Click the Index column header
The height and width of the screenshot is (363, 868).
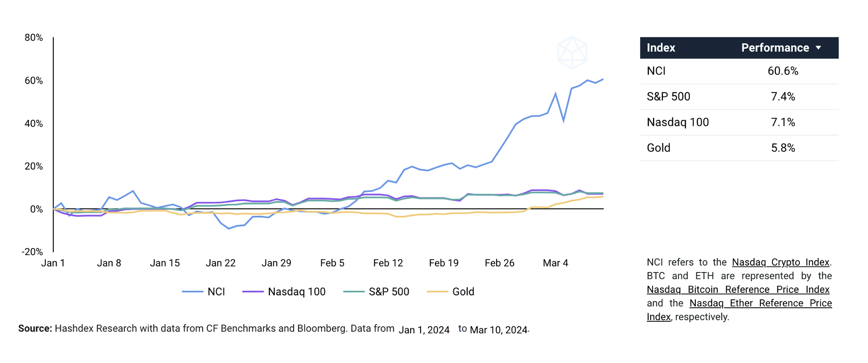tap(660, 48)
